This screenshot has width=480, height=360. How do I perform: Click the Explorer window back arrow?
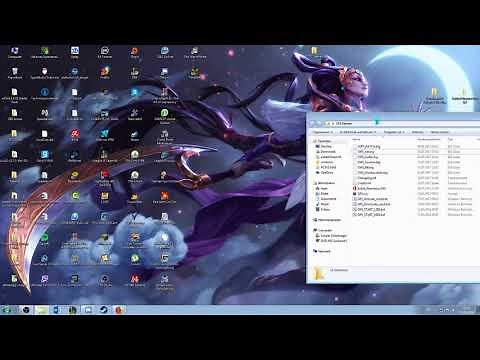[312, 124]
